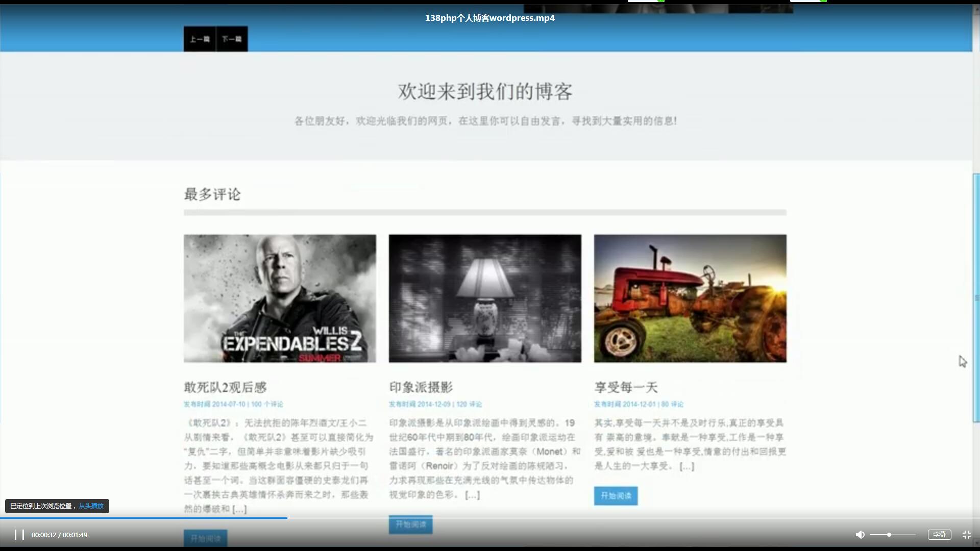Image resolution: width=980 pixels, height=551 pixels.
Task: Click the page's vertical scrollbar thumb
Action: [976, 297]
